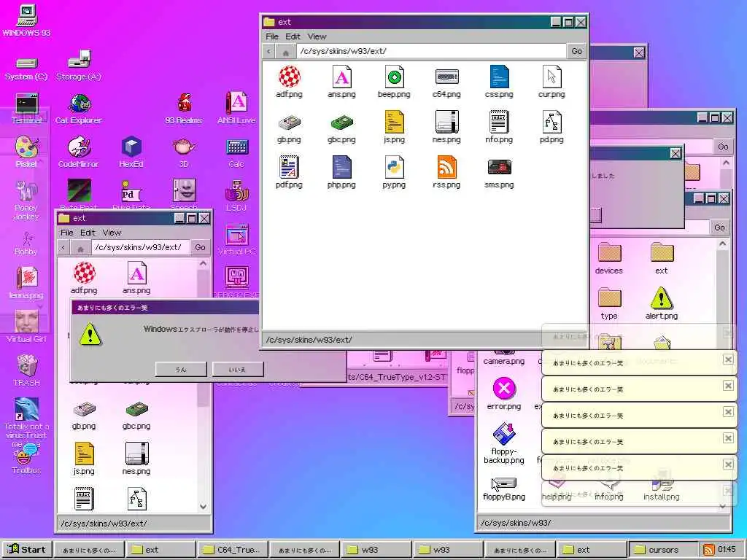Click the RSS tray icon in taskbar

(709, 550)
